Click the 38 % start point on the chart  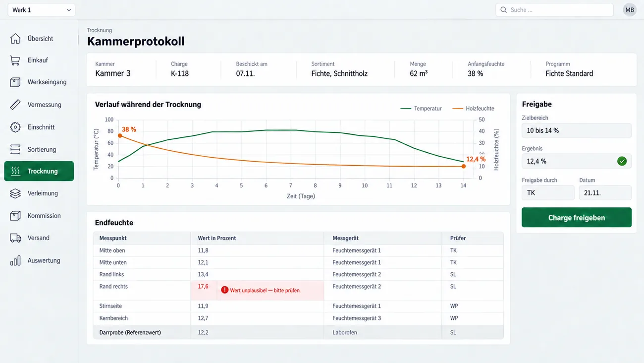[120, 135]
